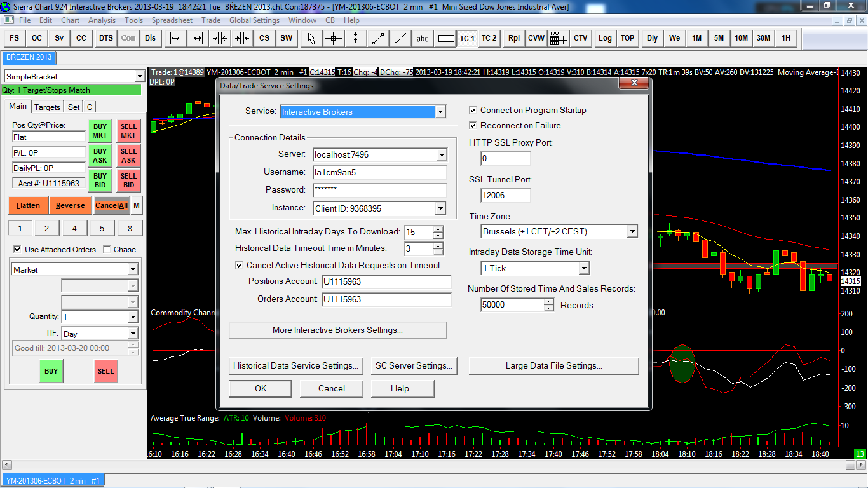868x488 pixels.
Task: Click the rectangle drawing tool icon
Action: (447, 38)
